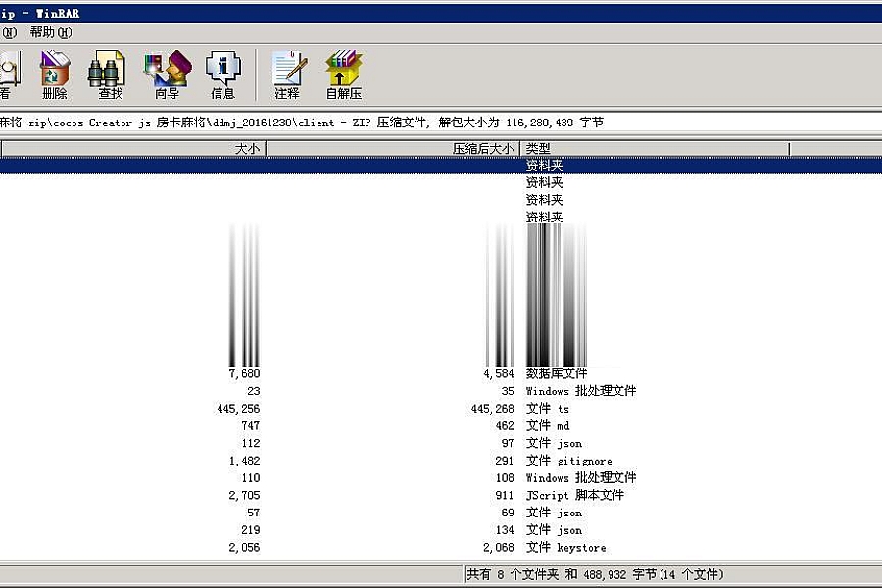Open the 帮助(H) menu
Viewport: 882px width, 588px height.
(51, 32)
